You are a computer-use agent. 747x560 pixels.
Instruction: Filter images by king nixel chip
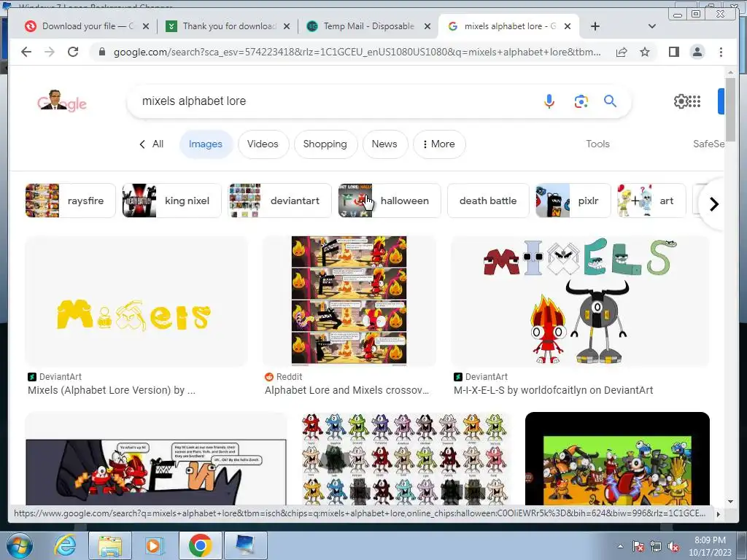[172, 201]
